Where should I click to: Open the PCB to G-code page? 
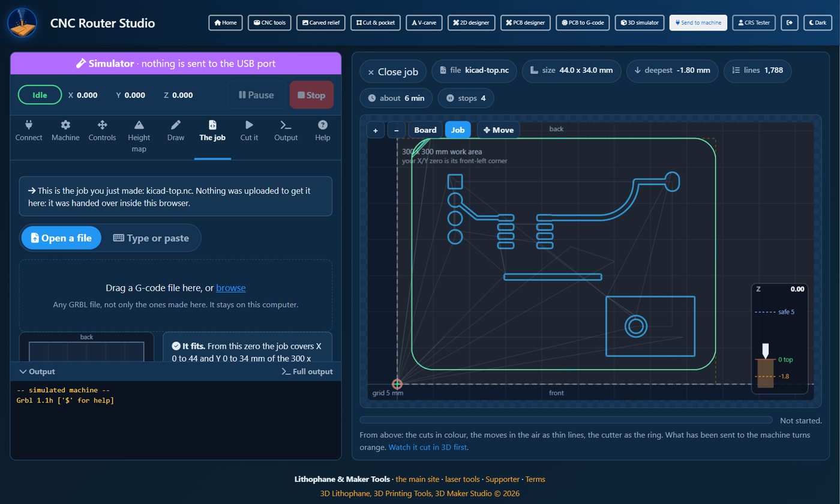point(583,23)
